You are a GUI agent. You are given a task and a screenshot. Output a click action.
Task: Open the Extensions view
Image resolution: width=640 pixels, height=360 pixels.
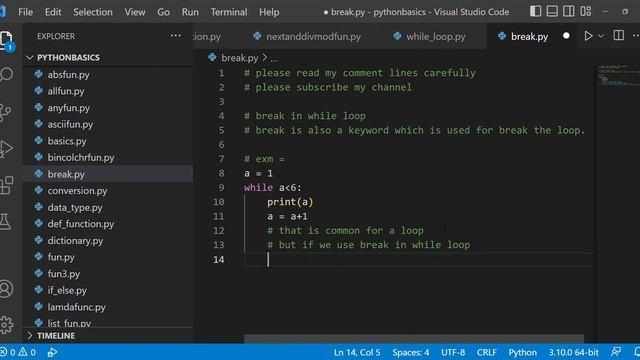(x=6, y=185)
